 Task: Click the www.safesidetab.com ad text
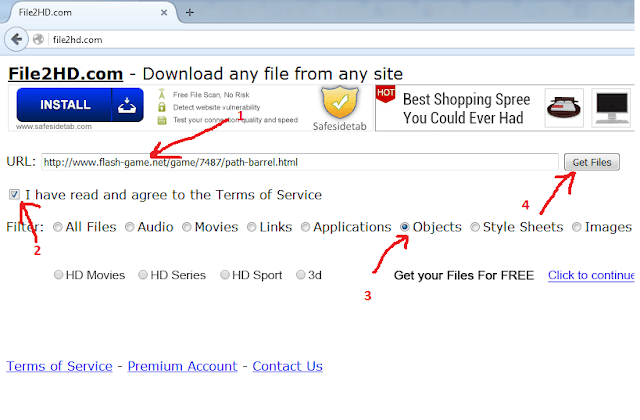[x=54, y=127]
